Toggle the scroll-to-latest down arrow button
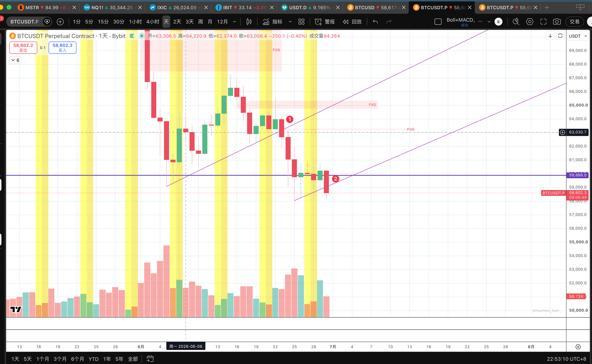Screen dimensions: 592x364 click(x=550, y=36)
